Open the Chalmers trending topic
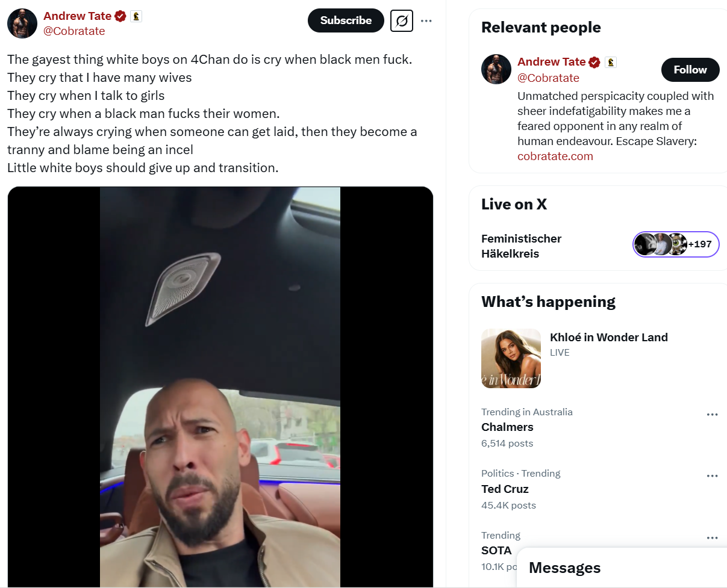Image resolution: width=727 pixels, height=588 pixels. tap(507, 427)
